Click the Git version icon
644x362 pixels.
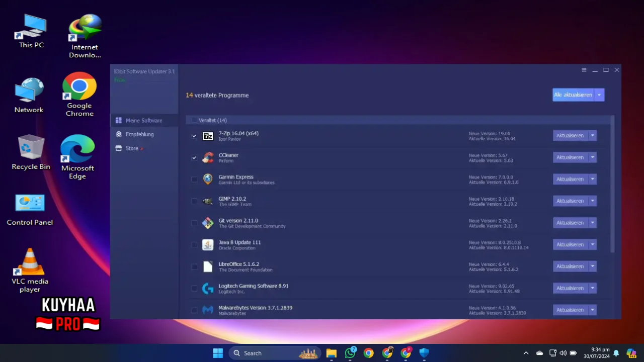click(208, 223)
